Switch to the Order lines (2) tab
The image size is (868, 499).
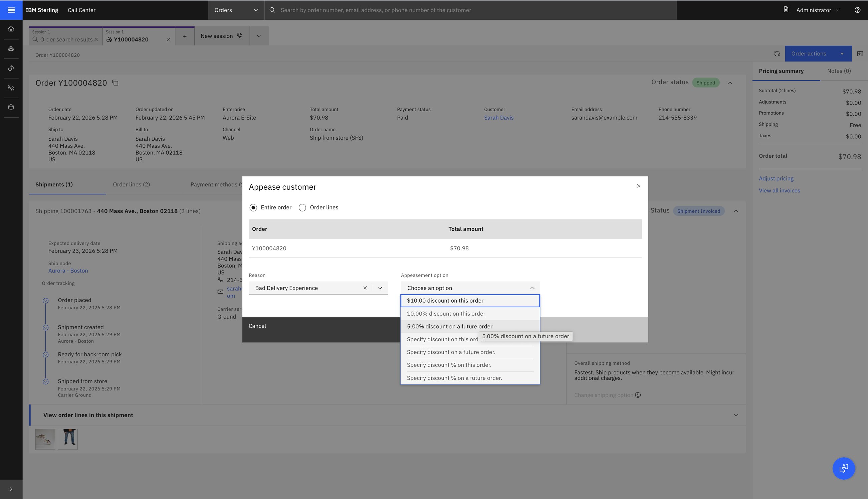[132, 184]
